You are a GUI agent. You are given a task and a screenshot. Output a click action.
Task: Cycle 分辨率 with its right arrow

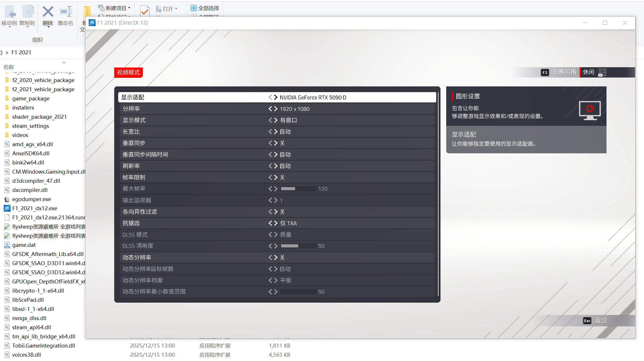(x=276, y=109)
